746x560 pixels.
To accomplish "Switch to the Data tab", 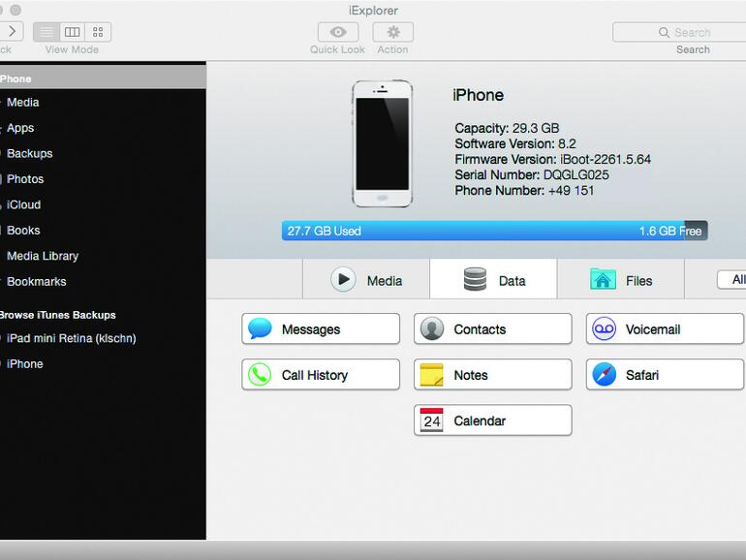I will tap(493, 279).
